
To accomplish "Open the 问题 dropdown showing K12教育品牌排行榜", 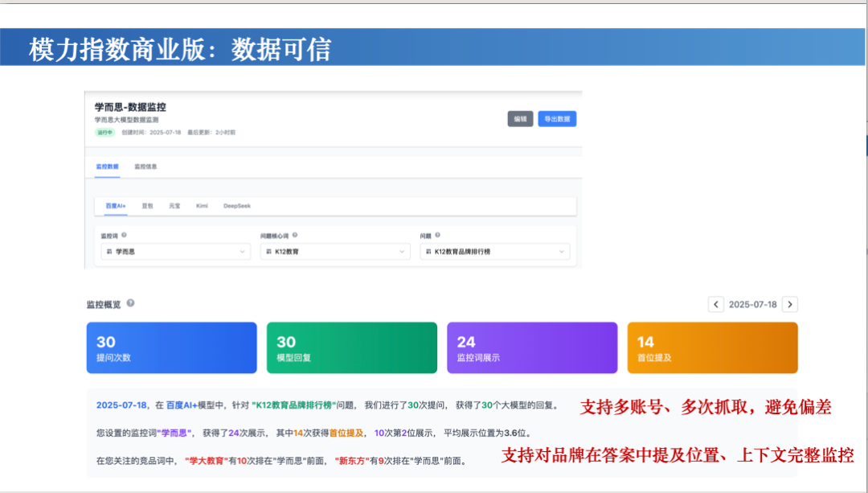I will coord(494,252).
